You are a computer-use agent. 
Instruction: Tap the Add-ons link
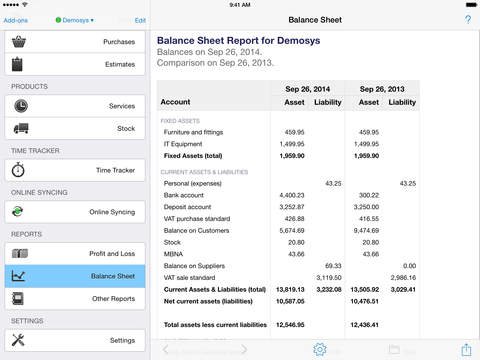(15, 20)
